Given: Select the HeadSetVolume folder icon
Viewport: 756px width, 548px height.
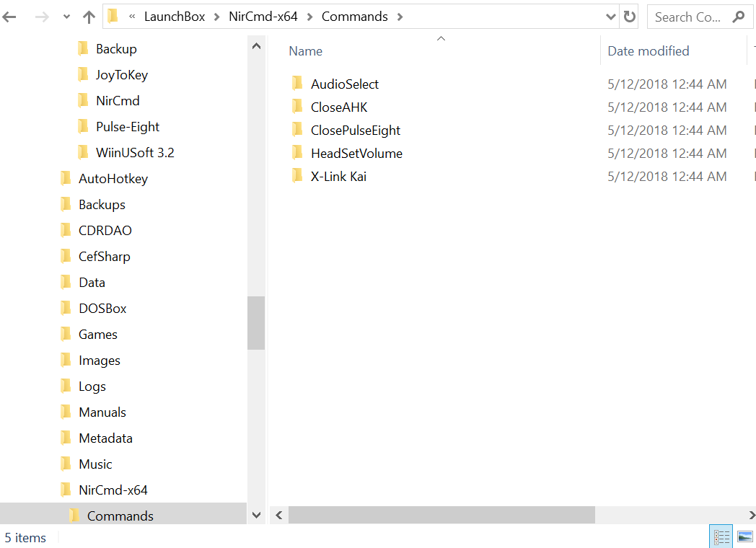Looking at the screenshot, I should 297,153.
